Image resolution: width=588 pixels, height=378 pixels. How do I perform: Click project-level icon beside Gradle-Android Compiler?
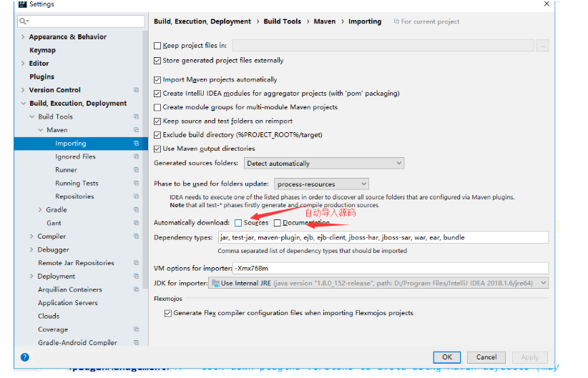click(136, 343)
